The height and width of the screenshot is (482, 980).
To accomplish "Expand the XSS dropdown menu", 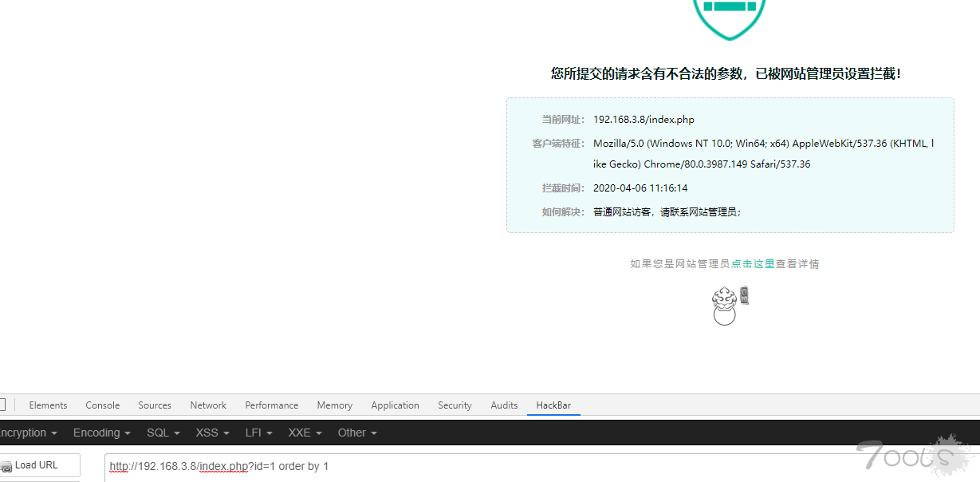I will 212,433.
